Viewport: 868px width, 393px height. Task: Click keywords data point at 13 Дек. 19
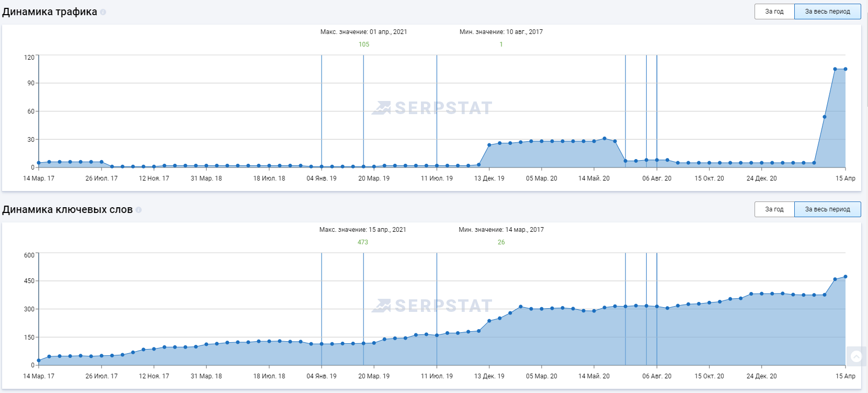(489, 321)
